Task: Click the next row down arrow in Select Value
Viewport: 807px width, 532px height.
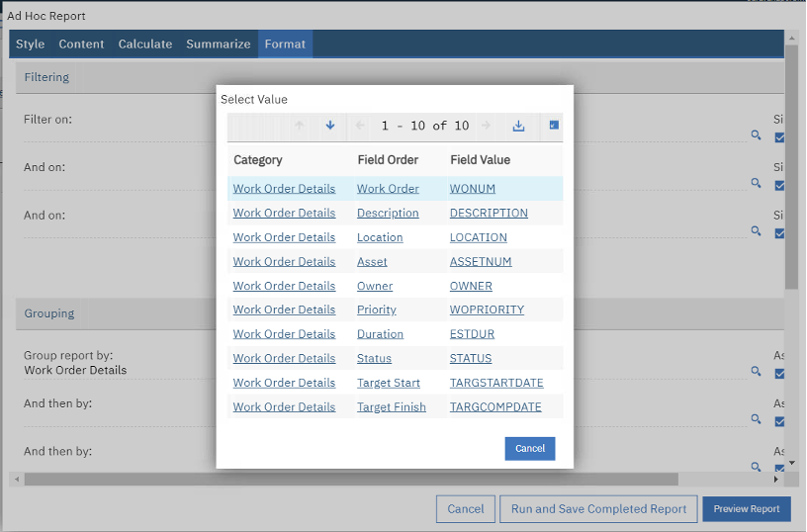Action: click(330, 126)
